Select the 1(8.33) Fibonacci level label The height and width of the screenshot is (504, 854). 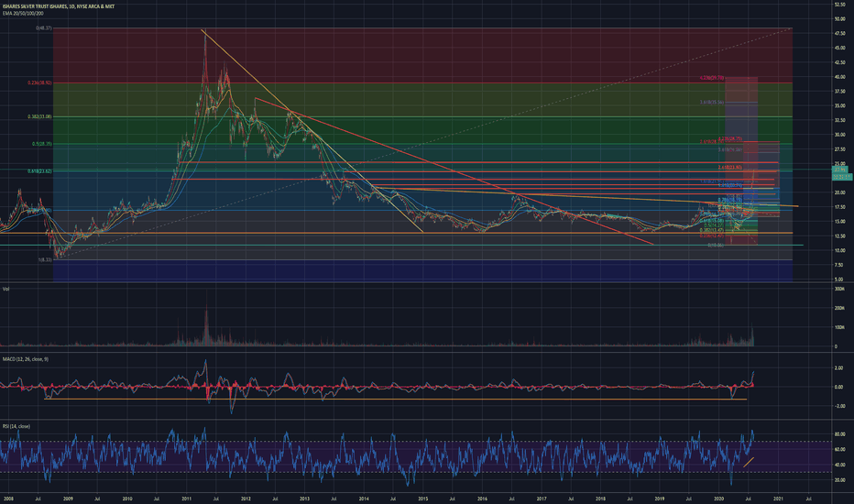[45, 260]
